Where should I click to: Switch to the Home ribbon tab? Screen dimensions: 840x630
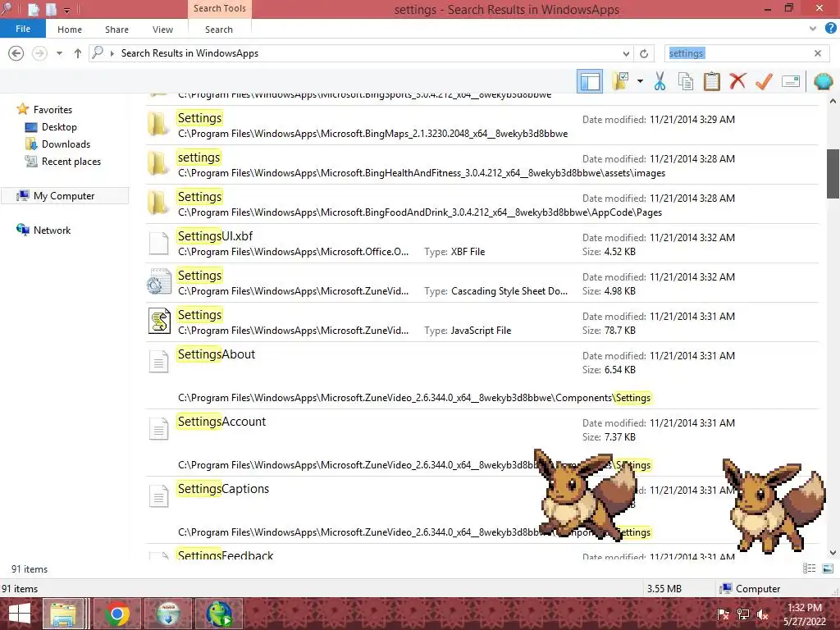coord(70,30)
